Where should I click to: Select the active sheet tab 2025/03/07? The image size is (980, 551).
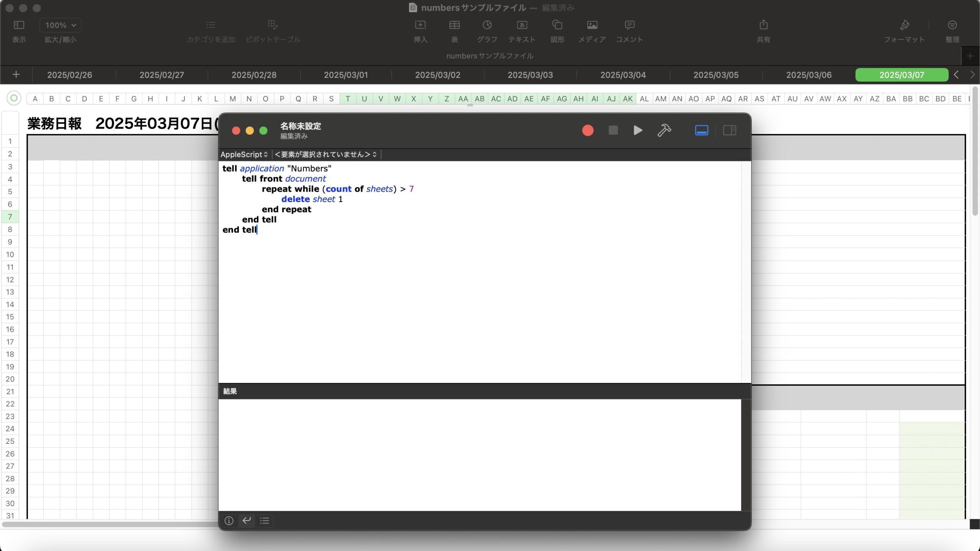(902, 75)
